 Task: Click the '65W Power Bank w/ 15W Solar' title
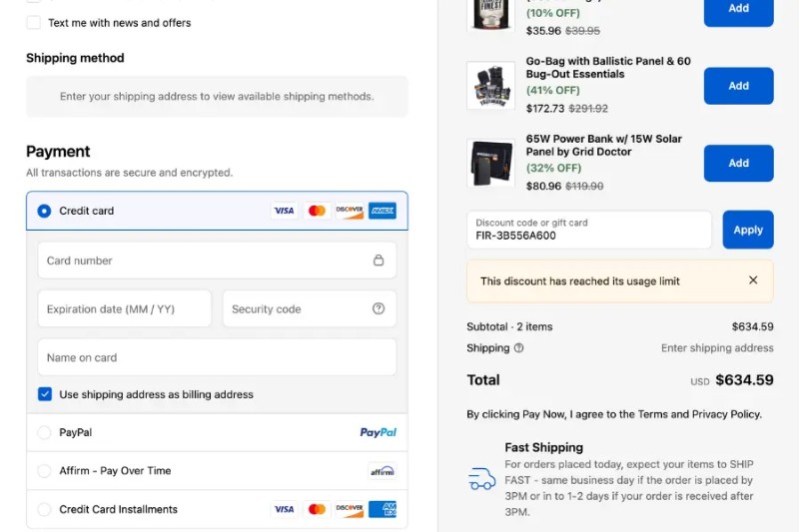coord(604,145)
